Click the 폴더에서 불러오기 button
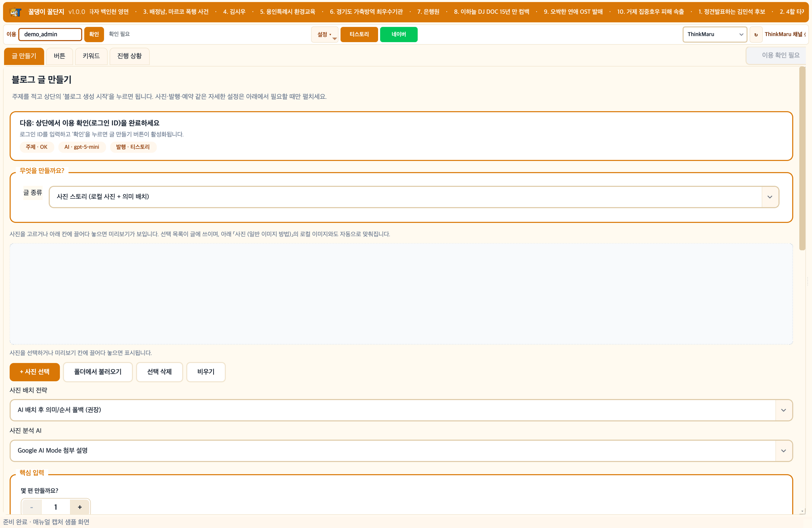 click(98, 372)
